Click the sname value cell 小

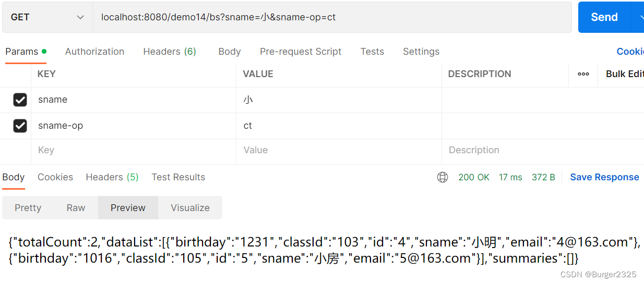[339, 100]
